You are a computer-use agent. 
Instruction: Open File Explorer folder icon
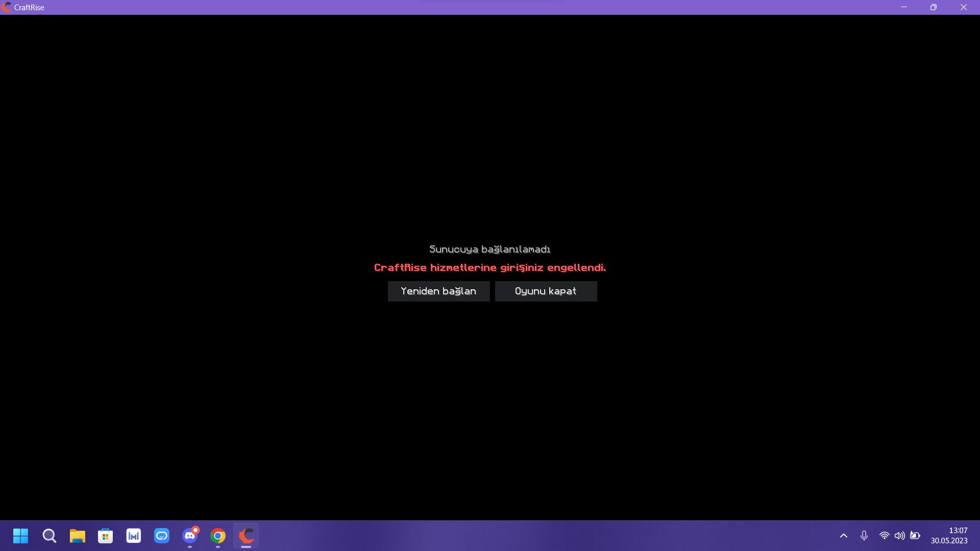78,536
